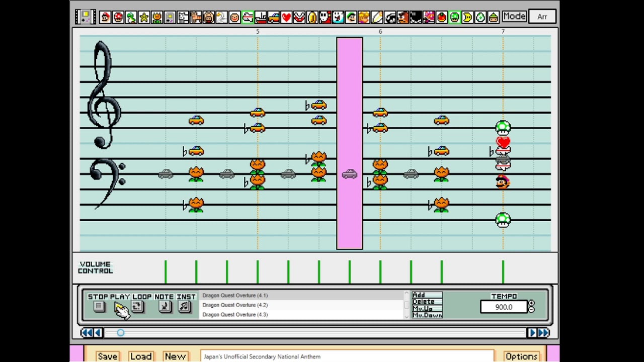Toggle the NOTE mute button
644x362 pixels.
point(165,307)
